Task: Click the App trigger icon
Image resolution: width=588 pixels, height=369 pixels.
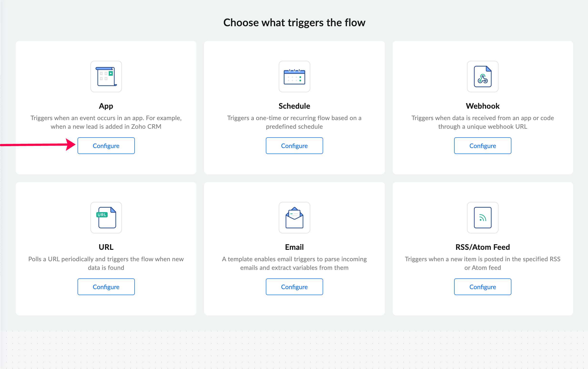Action: point(106,77)
